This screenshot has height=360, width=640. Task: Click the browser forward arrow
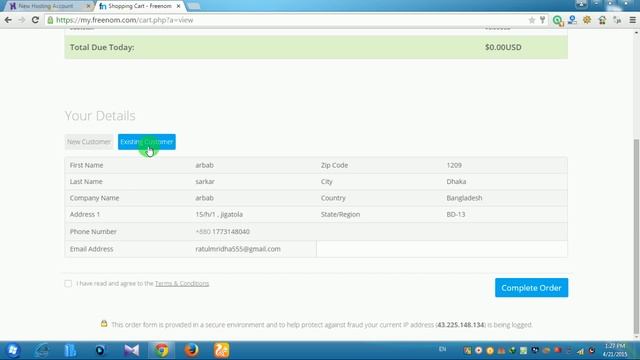click(22, 20)
